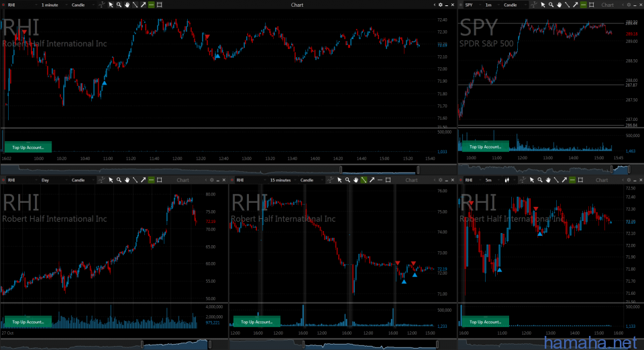
Task: Choose trend line tool in RHI 1 minute chart
Action: 135,5
